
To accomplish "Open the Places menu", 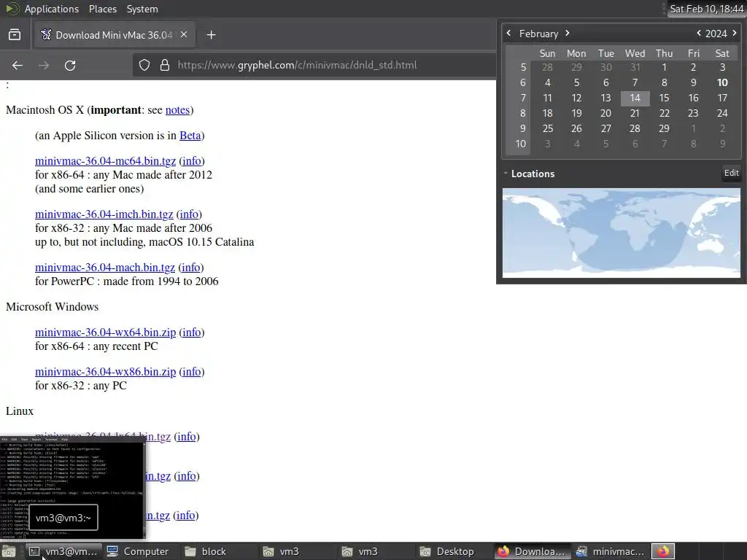I will 102,9.
